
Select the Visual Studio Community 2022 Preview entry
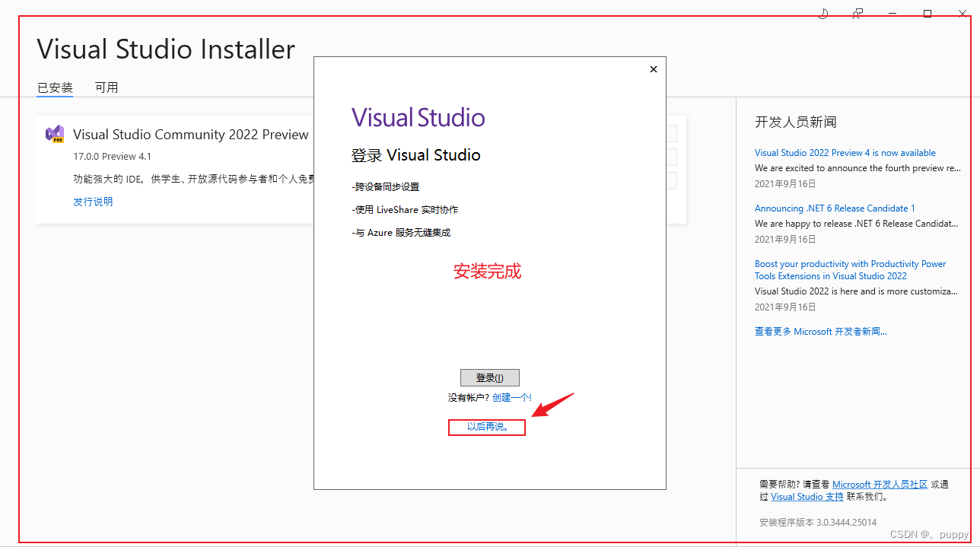coord(190,134)
